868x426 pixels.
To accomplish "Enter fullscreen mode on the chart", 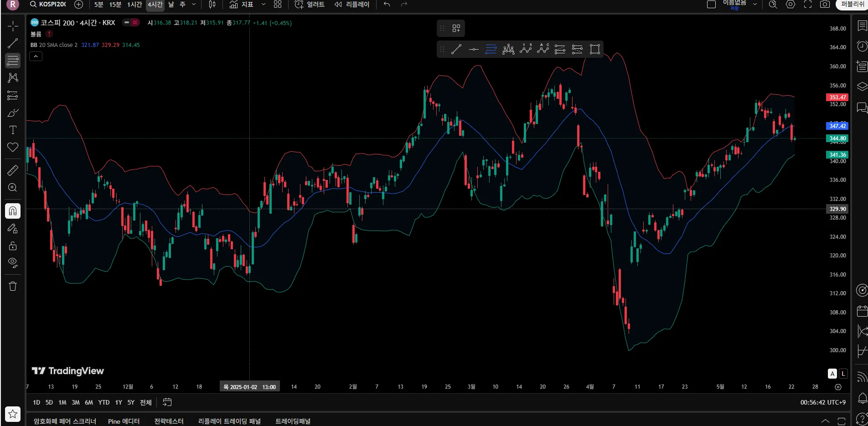I will click(808, 5).
